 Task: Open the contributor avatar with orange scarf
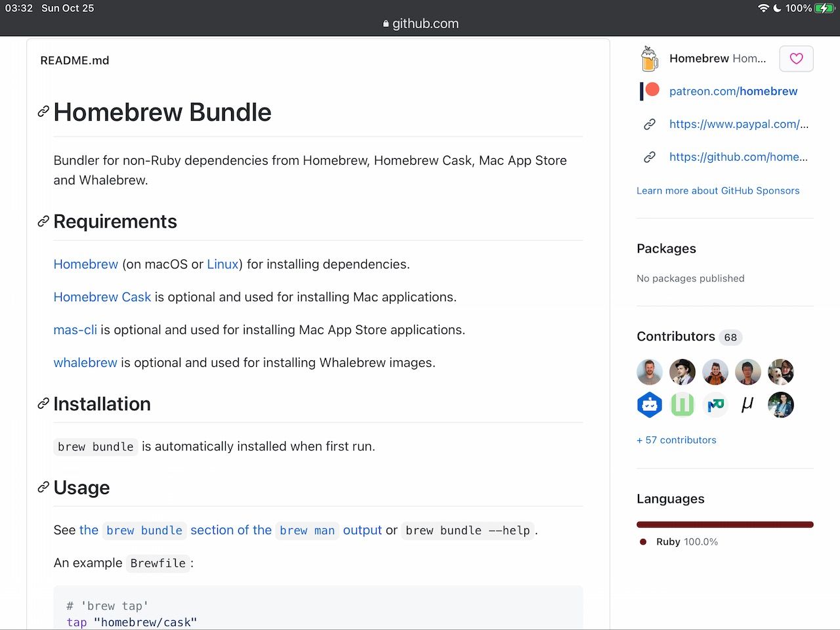(x=715, y=372)
